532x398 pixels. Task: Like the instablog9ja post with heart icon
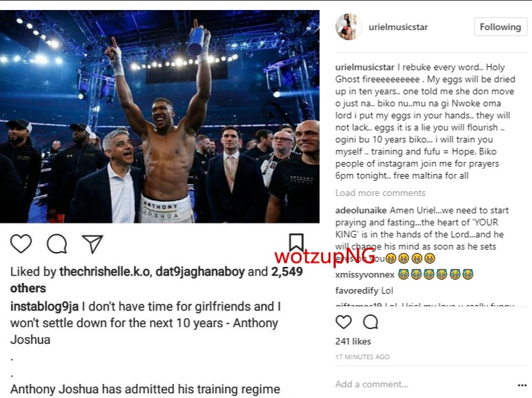[21, 243]
